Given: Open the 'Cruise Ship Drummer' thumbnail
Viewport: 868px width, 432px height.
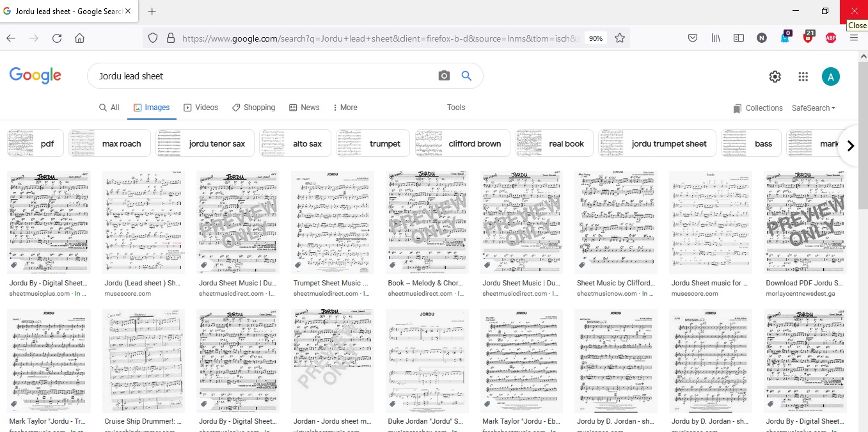Looking at the screenshot, I should click(143, 361).
